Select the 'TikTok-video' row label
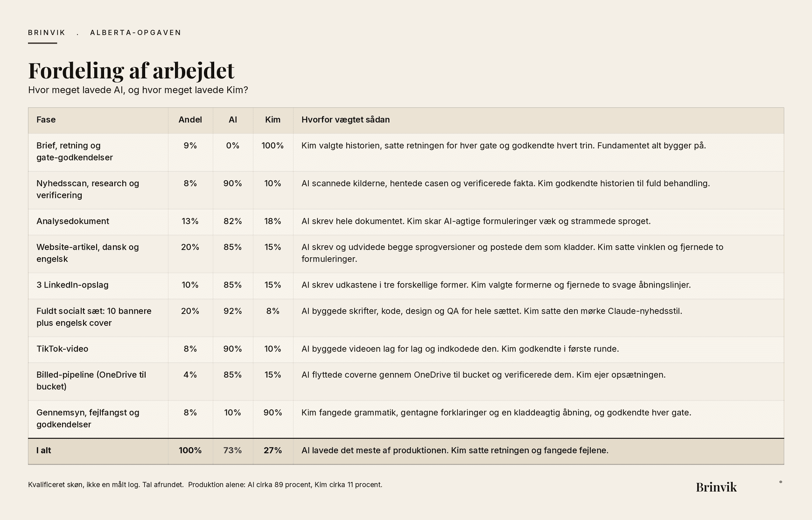The width and height of the screenshot is (812, 520). point(62,349)
